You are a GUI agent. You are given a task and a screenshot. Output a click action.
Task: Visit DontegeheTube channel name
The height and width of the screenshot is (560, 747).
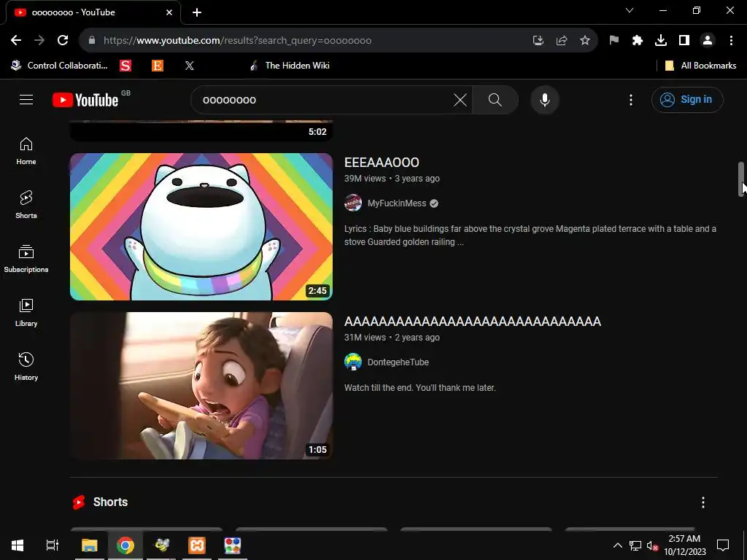click(x=398, y=362)
